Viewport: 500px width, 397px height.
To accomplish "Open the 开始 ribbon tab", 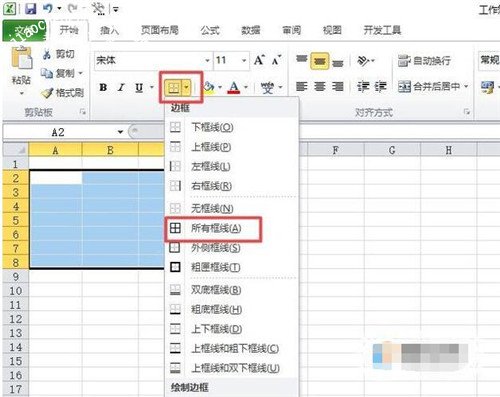I will (x=69, y=30).
